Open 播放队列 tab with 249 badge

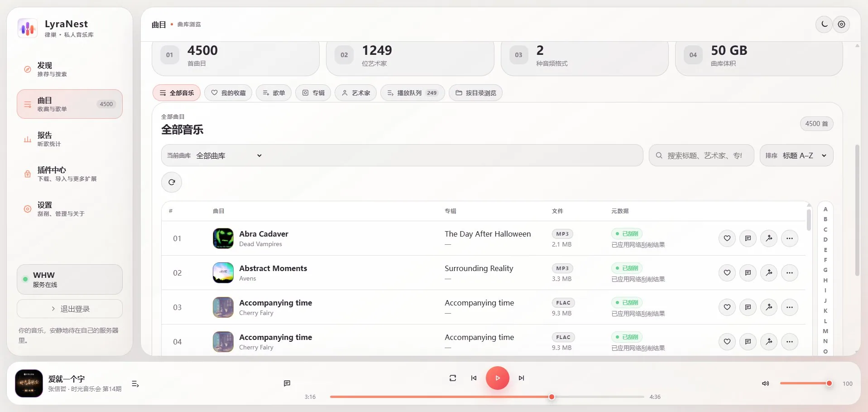coord(412,93)
